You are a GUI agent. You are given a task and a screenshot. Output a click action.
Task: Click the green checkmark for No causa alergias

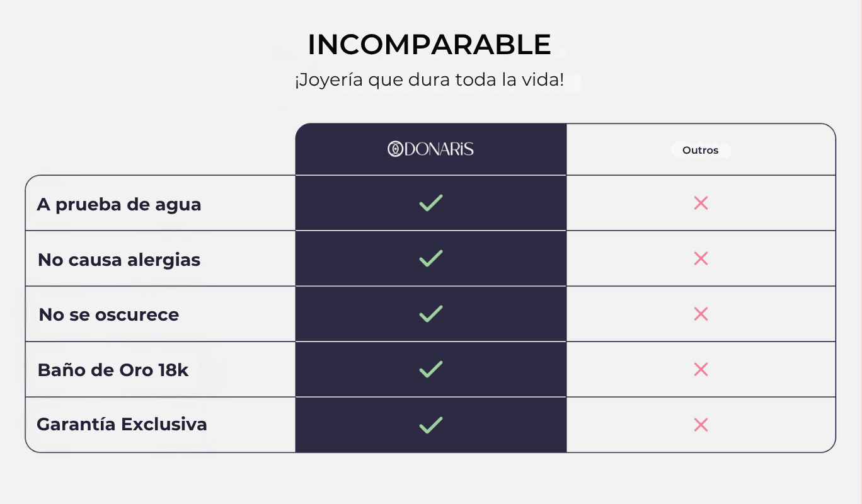click(431, 258)
